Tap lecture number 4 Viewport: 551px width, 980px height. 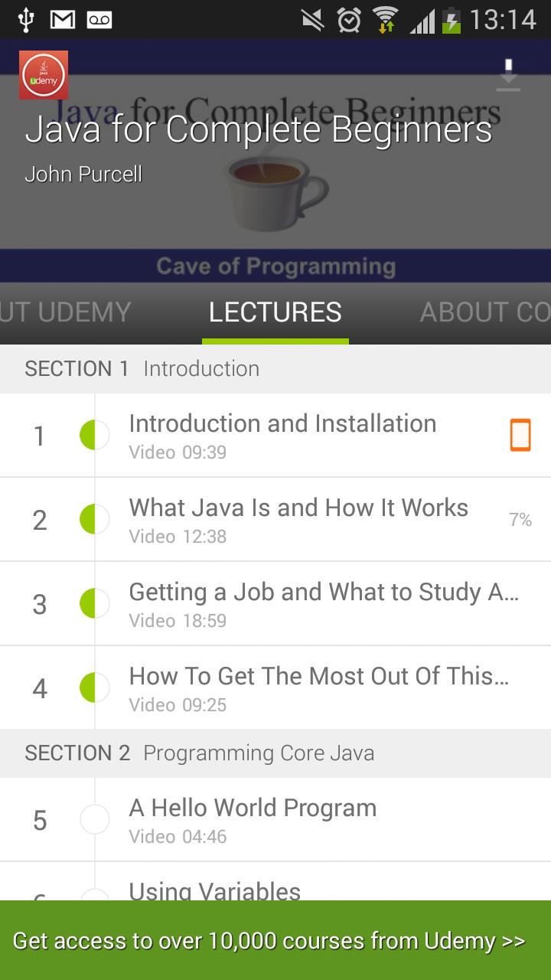tap(39, 689)
